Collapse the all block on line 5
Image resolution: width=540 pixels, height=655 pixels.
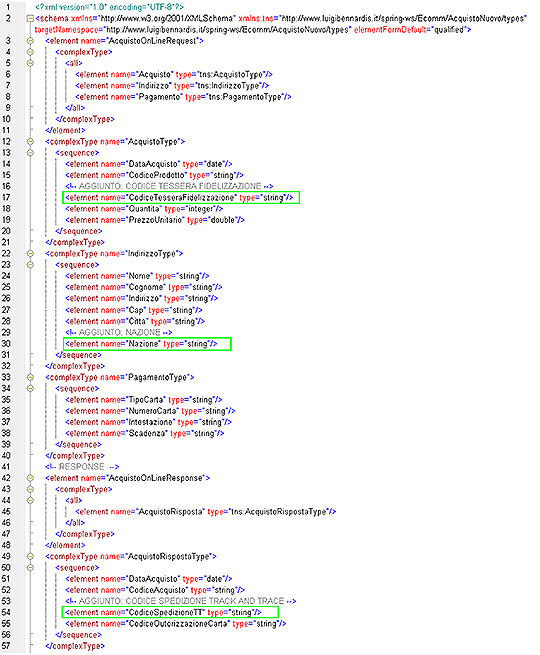click(x=30, y=63)
